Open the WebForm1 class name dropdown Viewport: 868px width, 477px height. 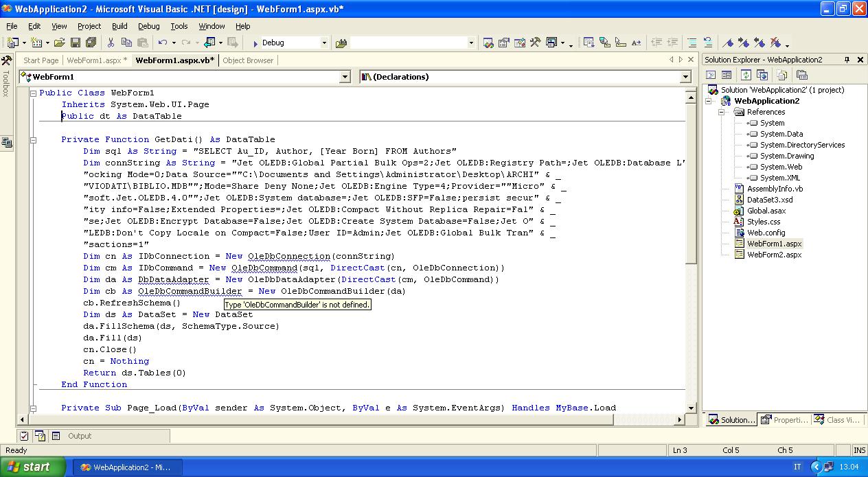(x=345, y=77)
